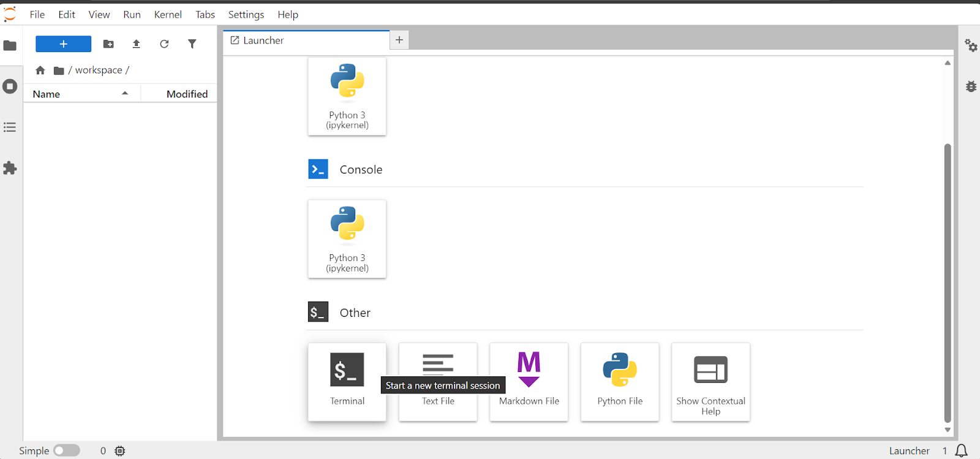Click the Upload Files icon
Screen dimensions: 980x459
click(x=137, y=44)
